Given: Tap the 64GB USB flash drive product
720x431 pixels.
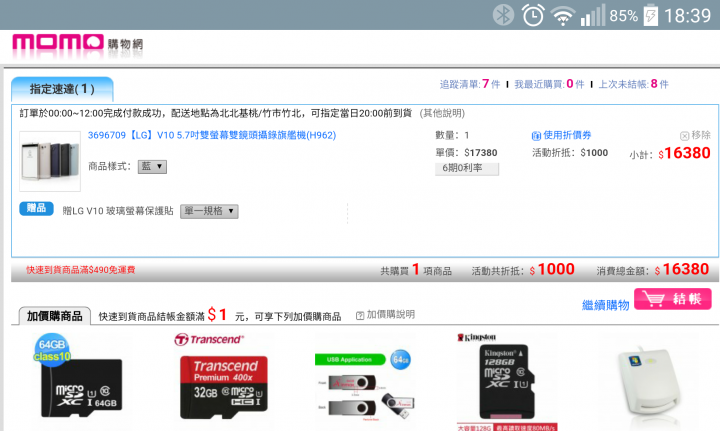Looking at the screenshot, I should [x=363, y=385].
